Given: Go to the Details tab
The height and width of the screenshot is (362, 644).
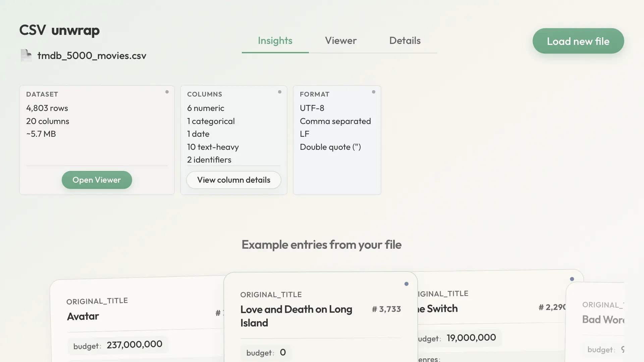Looking at the screenshot, I should [x=405, y=41].
